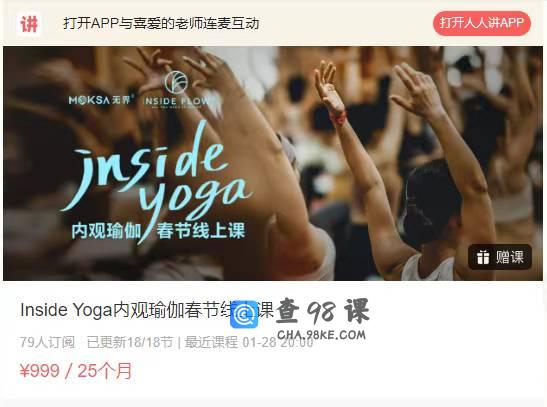This screenshot has height=407, width=547.
Task: Open the raised-arms yoga cover photo
Action: pyautogui.click(x=273, y=163)
